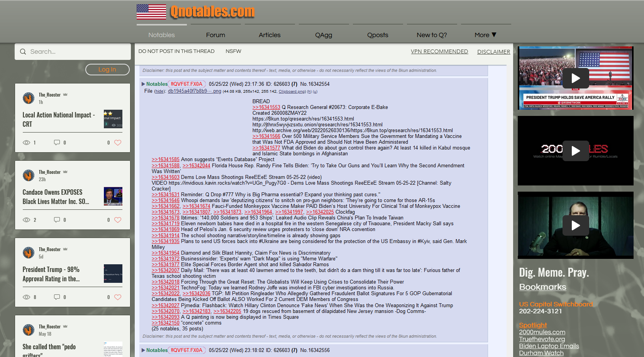Viewport: 644px width, 357px height.
Task: Expand the More menu
Action: [486, 35]
